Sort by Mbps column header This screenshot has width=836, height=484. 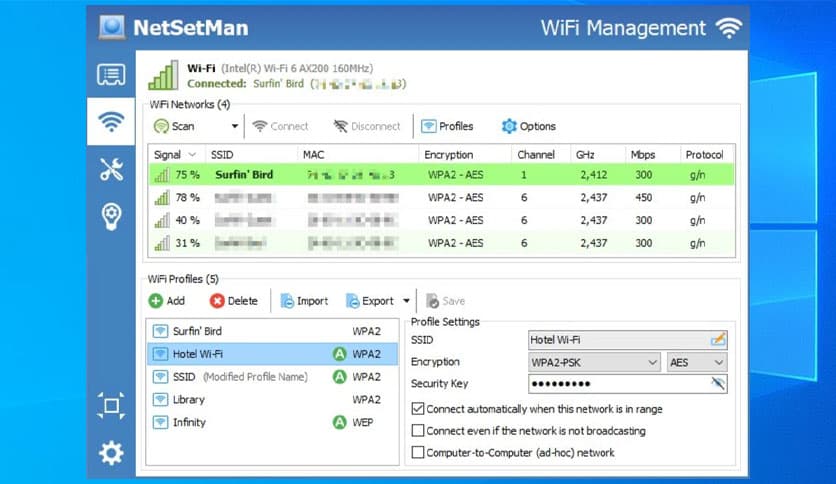(x=653, y=155)
